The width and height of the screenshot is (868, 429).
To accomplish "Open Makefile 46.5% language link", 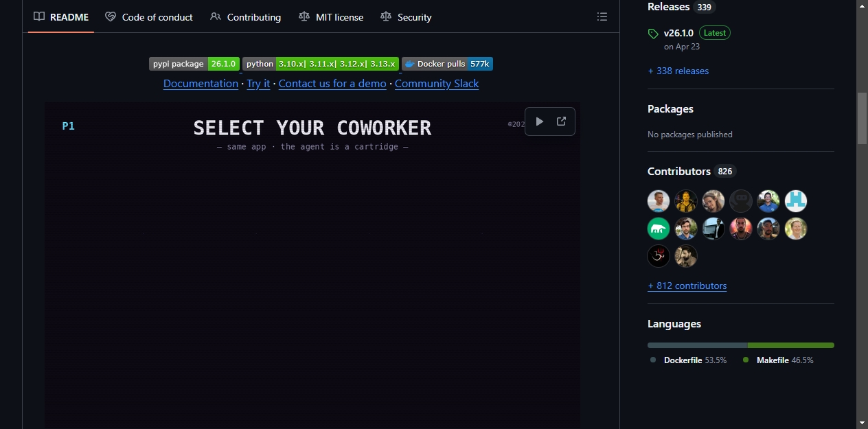I will 778,360.
